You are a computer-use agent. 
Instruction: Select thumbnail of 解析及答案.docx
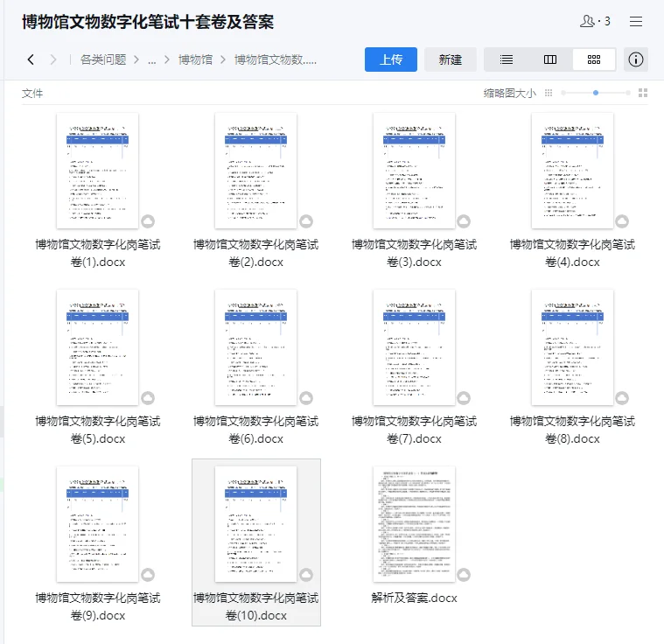(414, 524)
